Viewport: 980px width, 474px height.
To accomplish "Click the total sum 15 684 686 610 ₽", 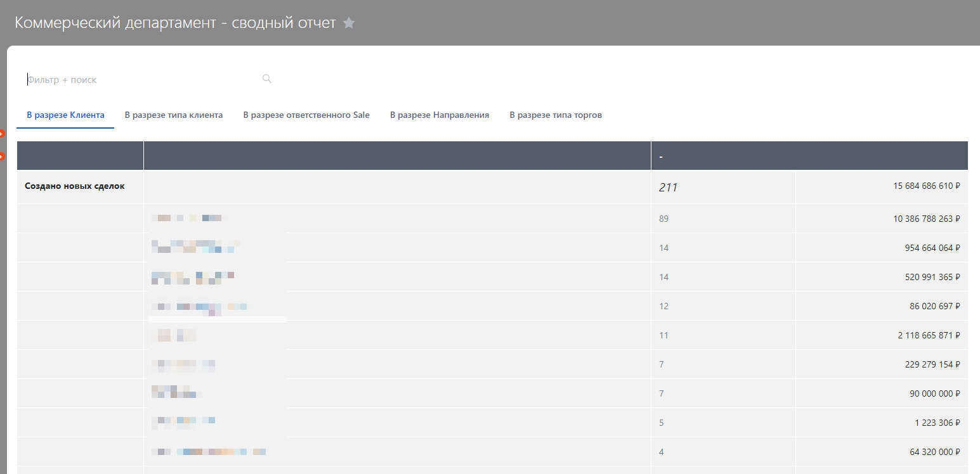I will coord(927,186).
